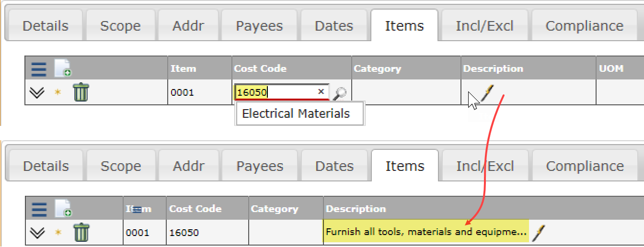Add new item via upper grid page-plus icon
Image resolution: width=644 pixels, height=247 pixels.
pos(63,68)
